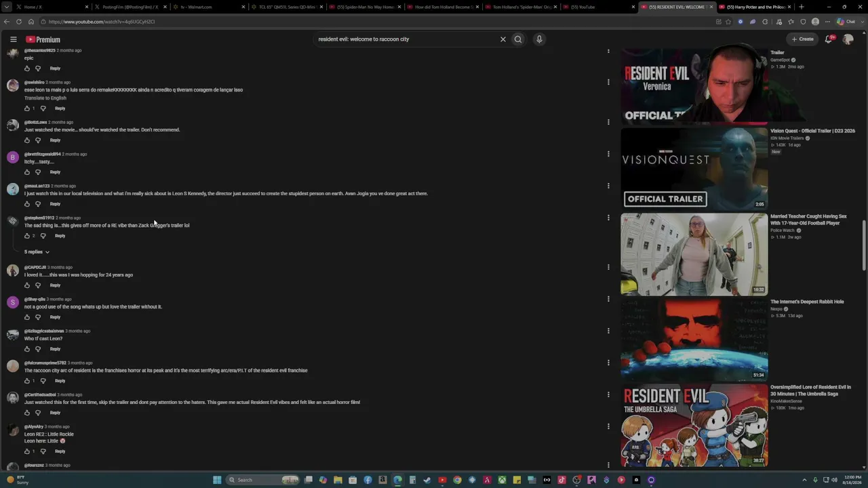Open the avatar of @swishiro

click(x=13, y=85)
